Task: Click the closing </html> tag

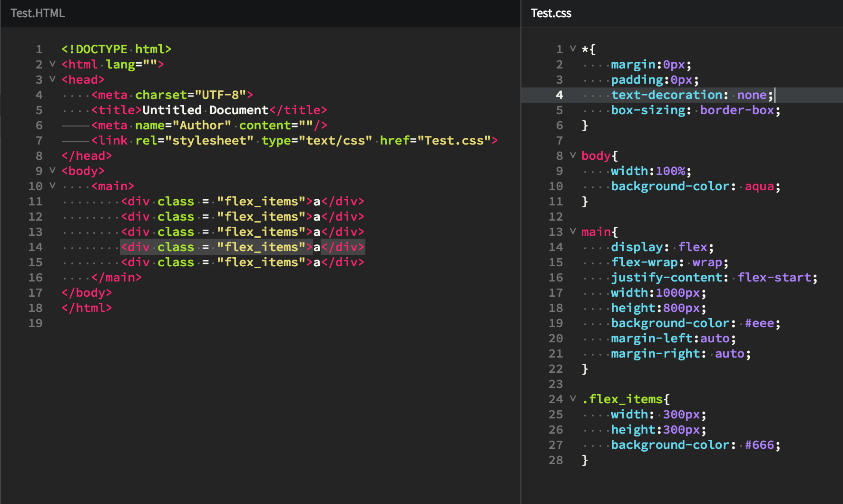Action: (87, 308)
